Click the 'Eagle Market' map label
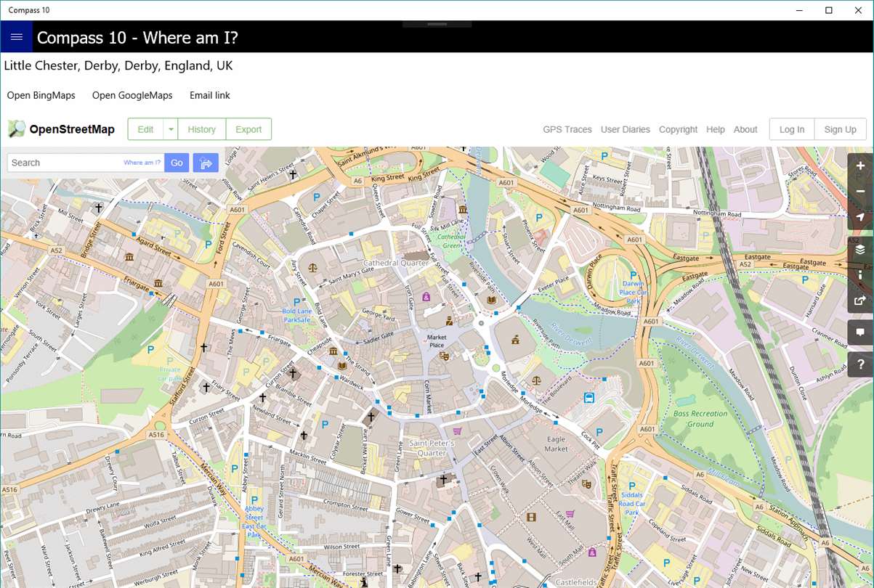Image resolution: width=874 pixels, height=588 pixels. pos(556,444)
